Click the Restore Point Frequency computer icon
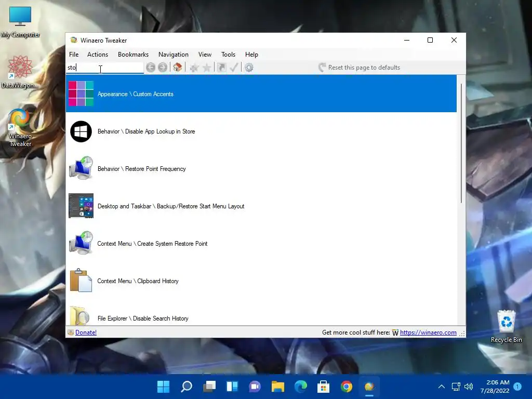 tap(81, 168)
